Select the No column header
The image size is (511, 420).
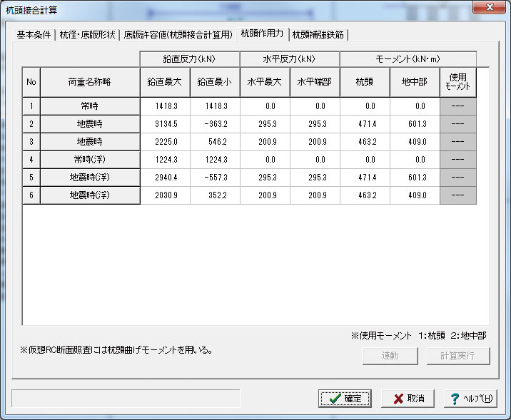pyautogui.click(x=31, y=82)
